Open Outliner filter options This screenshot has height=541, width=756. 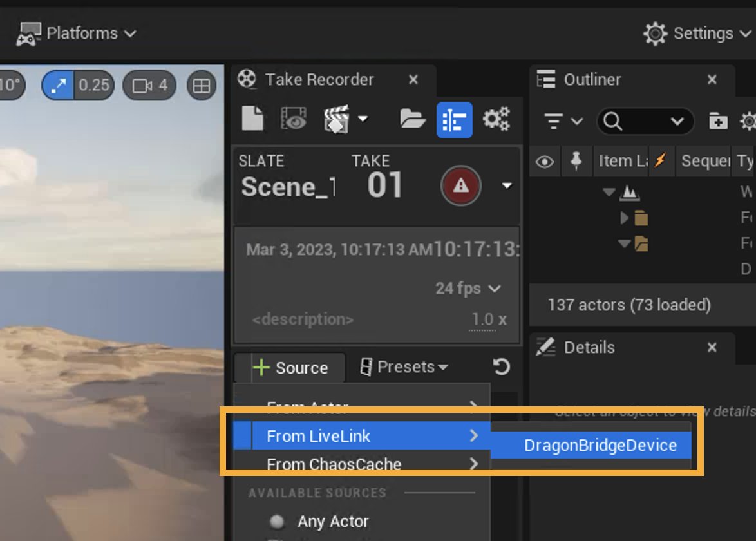(x=563, y=121)
